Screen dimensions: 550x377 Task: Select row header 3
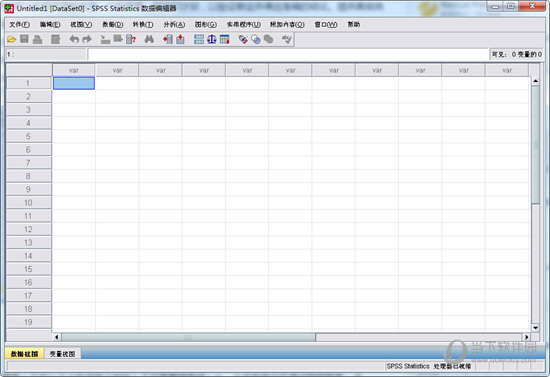[x=28, y=110]
